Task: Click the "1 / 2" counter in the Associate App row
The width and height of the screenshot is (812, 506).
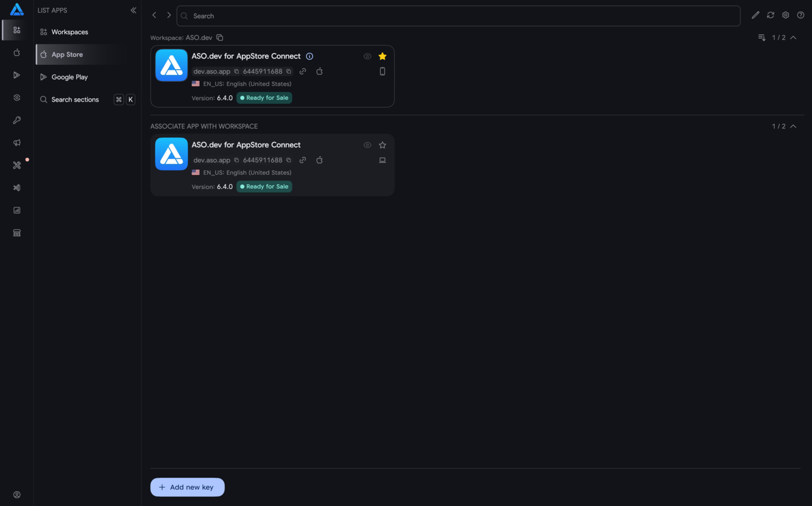Action: pyautogui.click(x=779, y=126)
